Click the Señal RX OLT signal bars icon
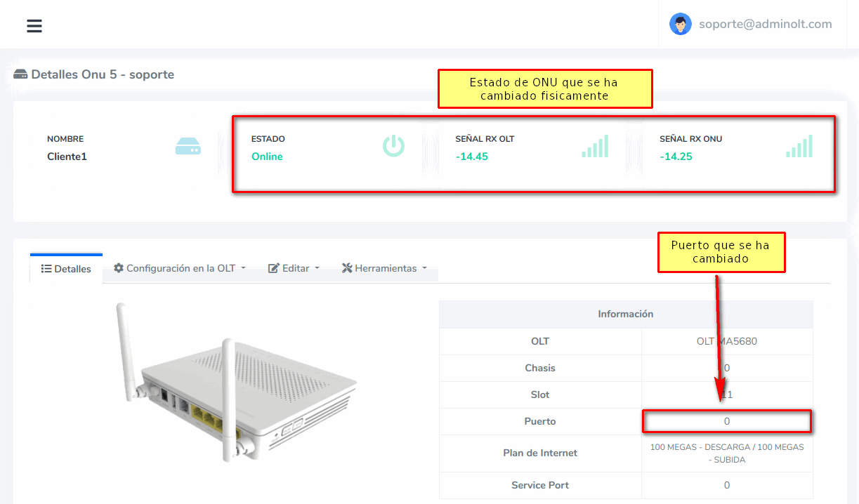859x504 pixels. [595, 146]
